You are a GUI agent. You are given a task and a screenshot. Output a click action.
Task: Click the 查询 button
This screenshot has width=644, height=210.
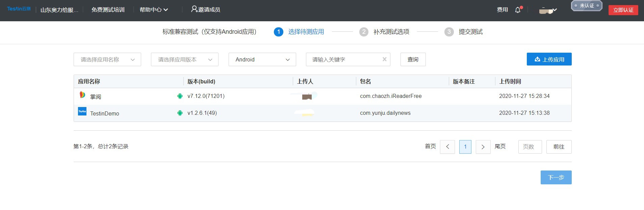click(413, 59)
